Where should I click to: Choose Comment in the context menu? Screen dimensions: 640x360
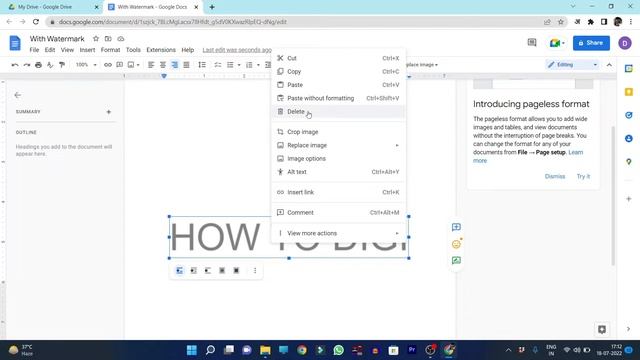[338, 213]
